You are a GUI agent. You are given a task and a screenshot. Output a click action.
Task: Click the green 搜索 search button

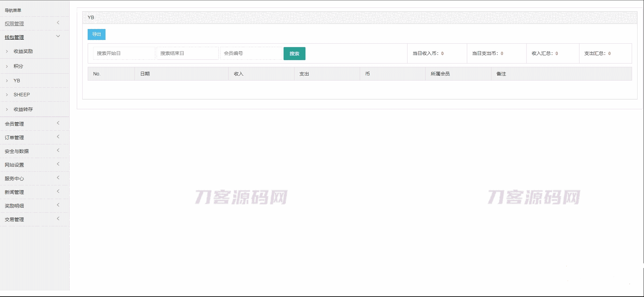tap(294, 54)
